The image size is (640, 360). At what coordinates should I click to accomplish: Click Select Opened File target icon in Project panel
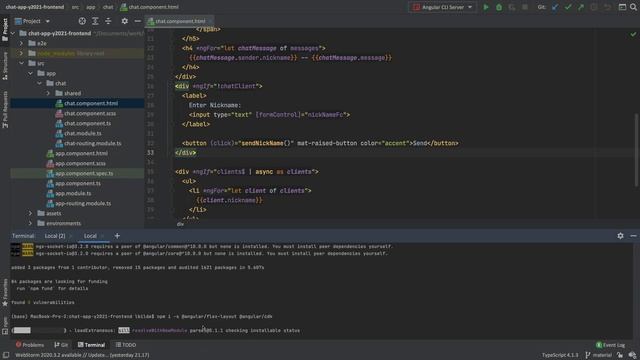[x=82, y=21]
